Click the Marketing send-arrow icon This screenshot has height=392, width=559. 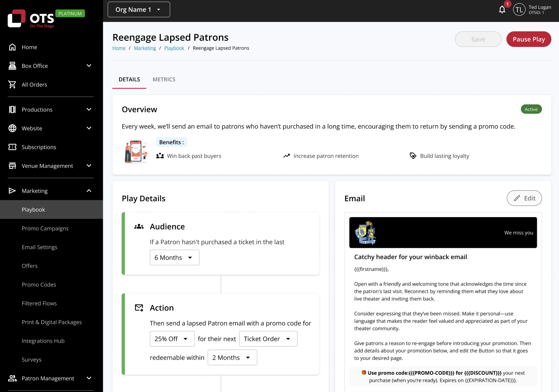[x=12, y=190]
